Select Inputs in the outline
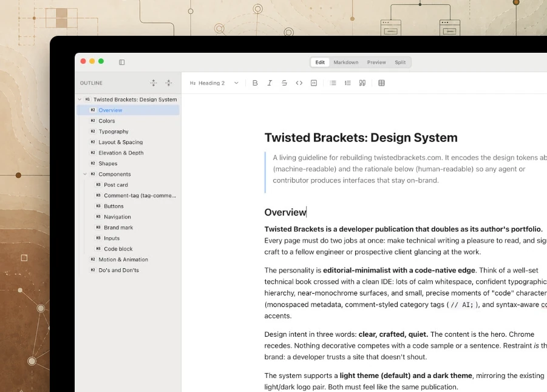 pos(128,238)
